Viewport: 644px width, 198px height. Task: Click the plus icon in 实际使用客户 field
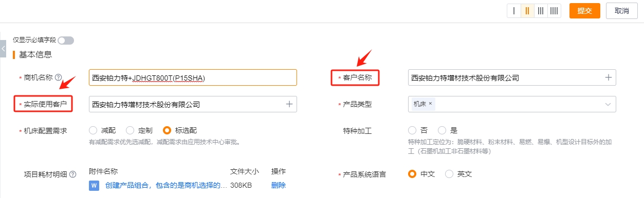289,104
